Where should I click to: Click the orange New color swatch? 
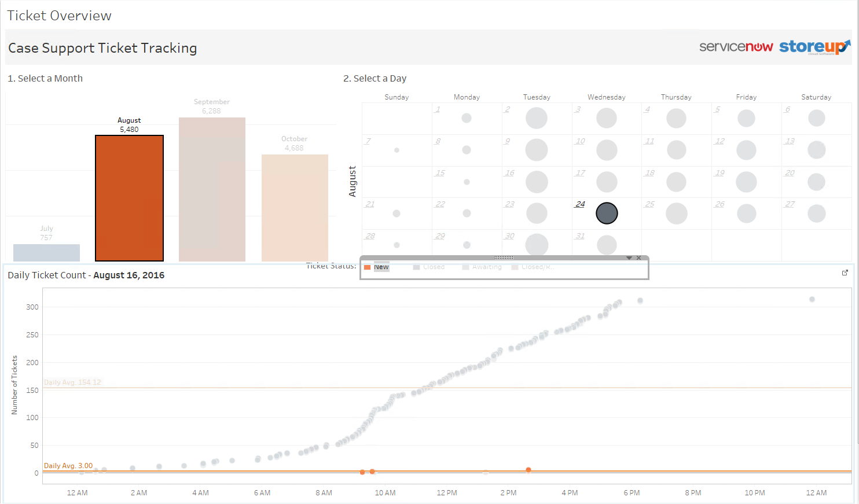click(x=369, y=267)
